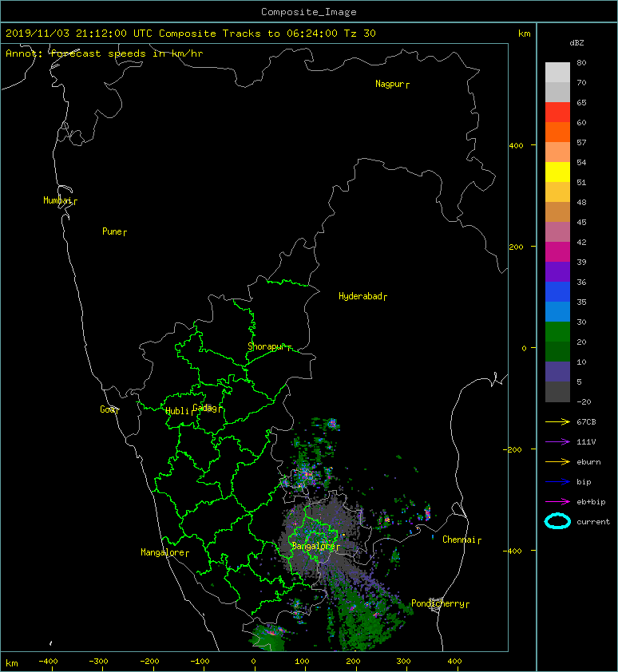618x672 pixels.
Task: Click the dBZ legend heading
Action: pyautogui.click(x=576, y=43)
